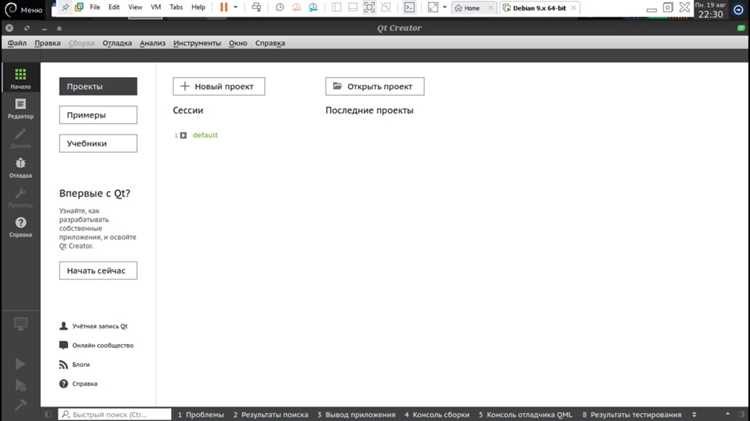Screen dimensions: 750x421
Task: Open the Projects wrench mode in sidebar
Action: 20,197
